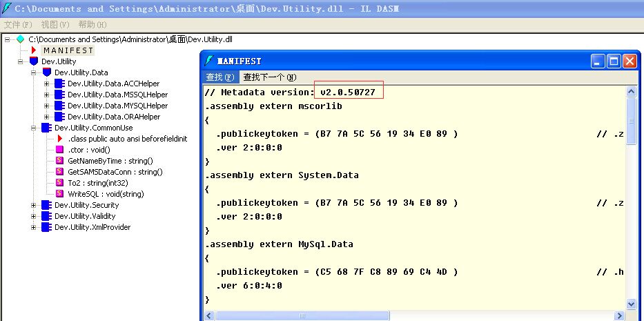Maximize the MANIFEST window

[x=614, y=61]
